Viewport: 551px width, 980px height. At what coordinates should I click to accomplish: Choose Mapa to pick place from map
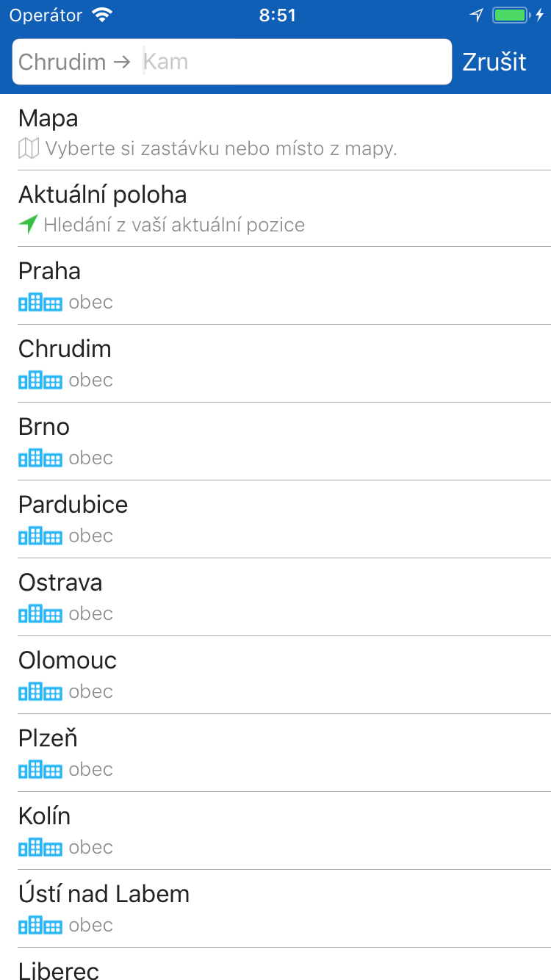[275, 133]
